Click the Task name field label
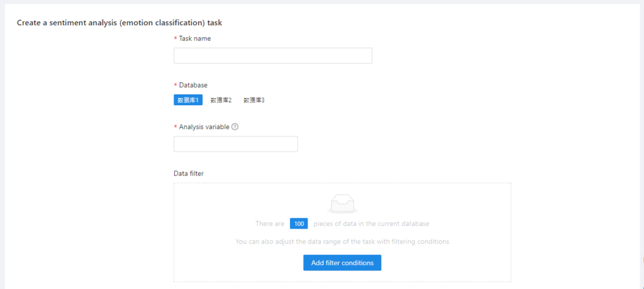 (x=195, y=38)
